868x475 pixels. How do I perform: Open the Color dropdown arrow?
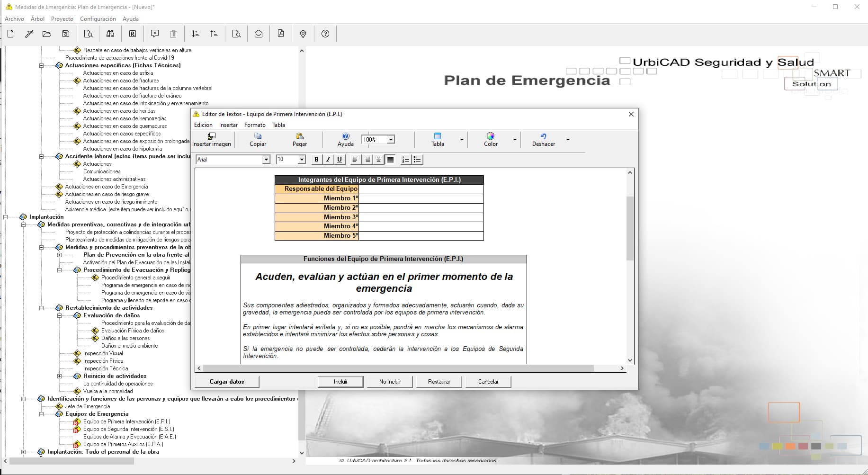[x=515, y=140]
